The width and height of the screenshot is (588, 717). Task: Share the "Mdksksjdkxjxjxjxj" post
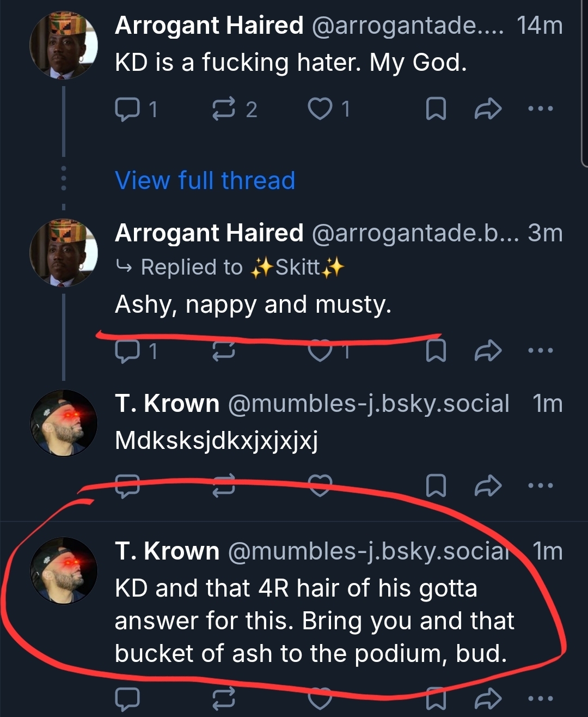coord(488,485)
